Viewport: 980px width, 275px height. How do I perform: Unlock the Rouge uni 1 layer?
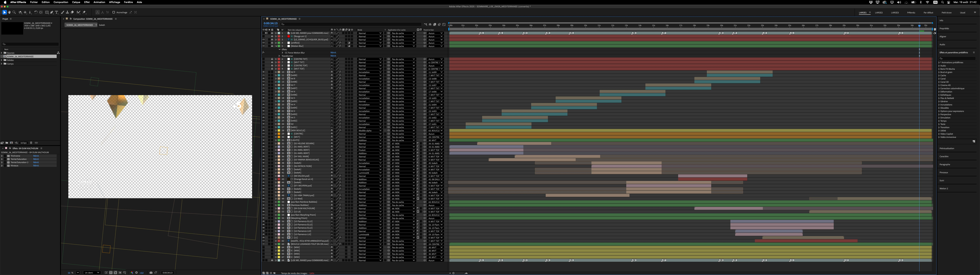[x=272, y=36]
